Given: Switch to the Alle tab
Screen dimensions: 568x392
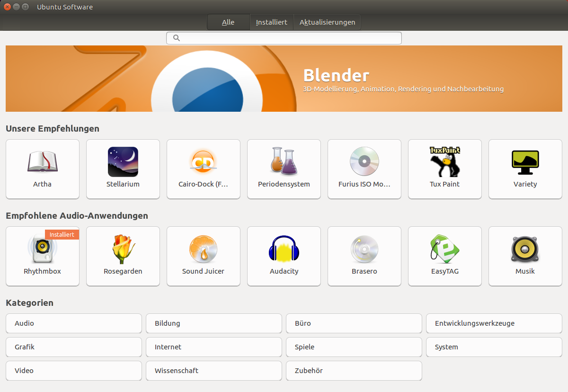Looking at the screenshot, I should tap(228, 22).
